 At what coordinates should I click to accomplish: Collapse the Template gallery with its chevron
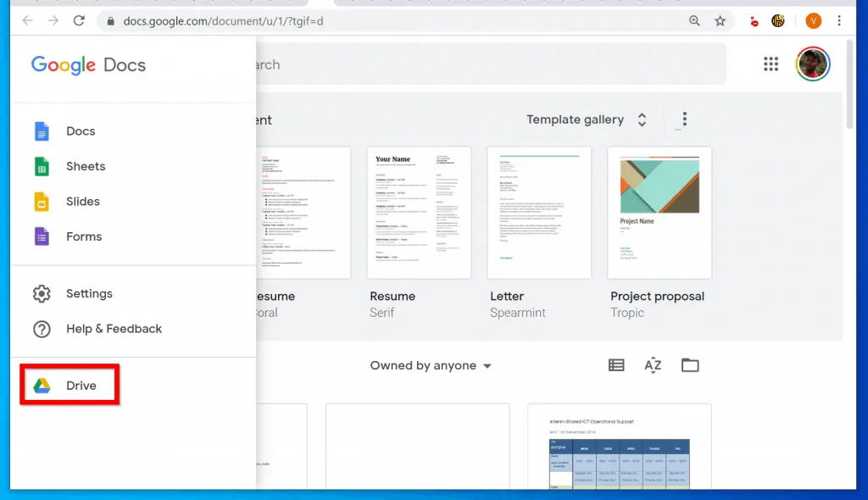(642, 119)
